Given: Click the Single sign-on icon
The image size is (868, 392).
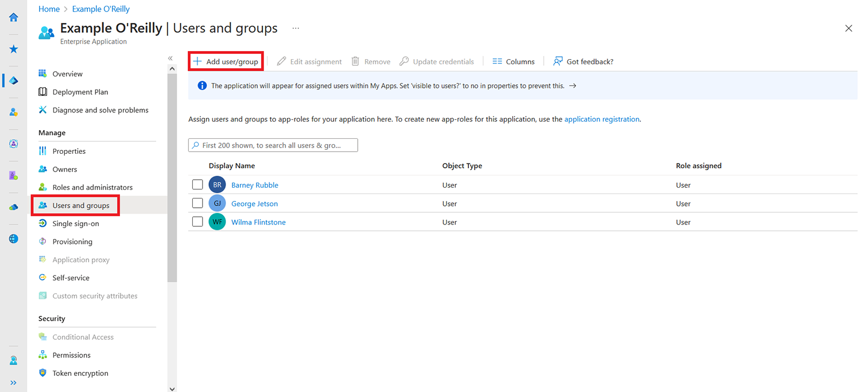Looking at the screenshot, I should coord(42,223).
